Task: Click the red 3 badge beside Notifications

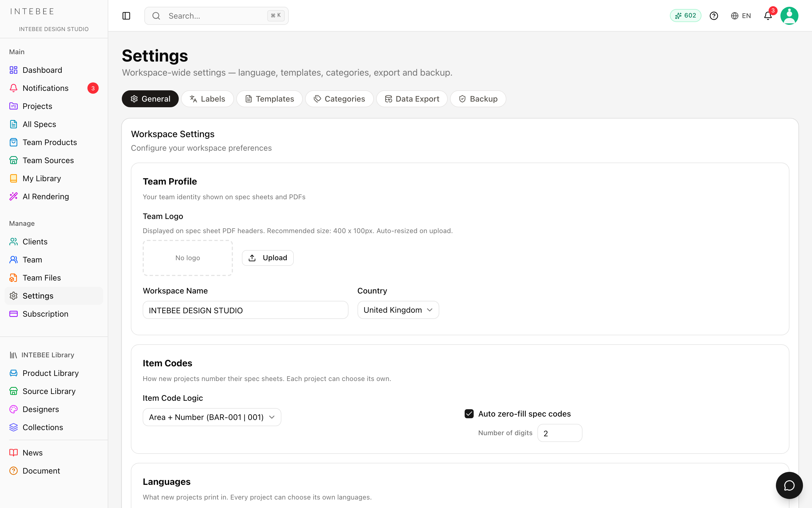Action: pyautogui.click(x=93, y=88)
